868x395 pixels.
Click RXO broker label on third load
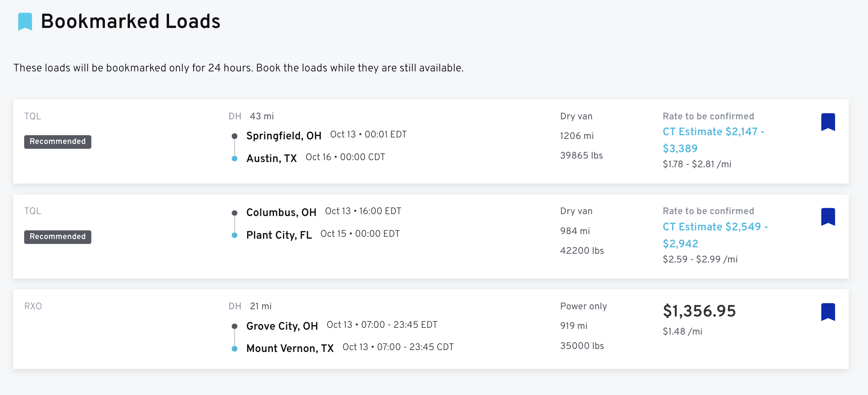click(x=33, y=306)
